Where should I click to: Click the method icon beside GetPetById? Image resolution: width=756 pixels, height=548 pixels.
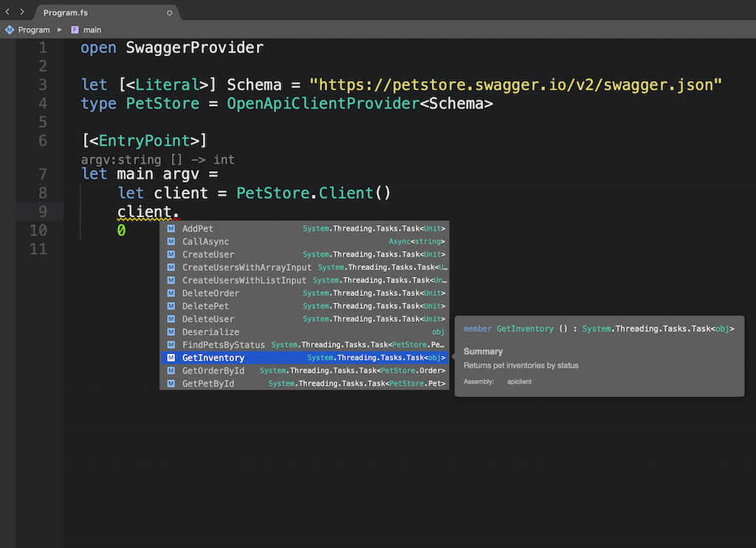point(171,383)
